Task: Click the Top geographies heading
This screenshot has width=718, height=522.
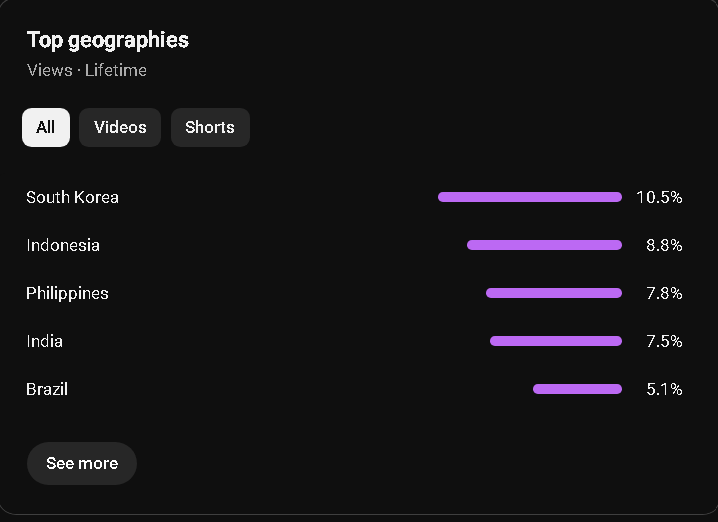Action: [108, 40]
